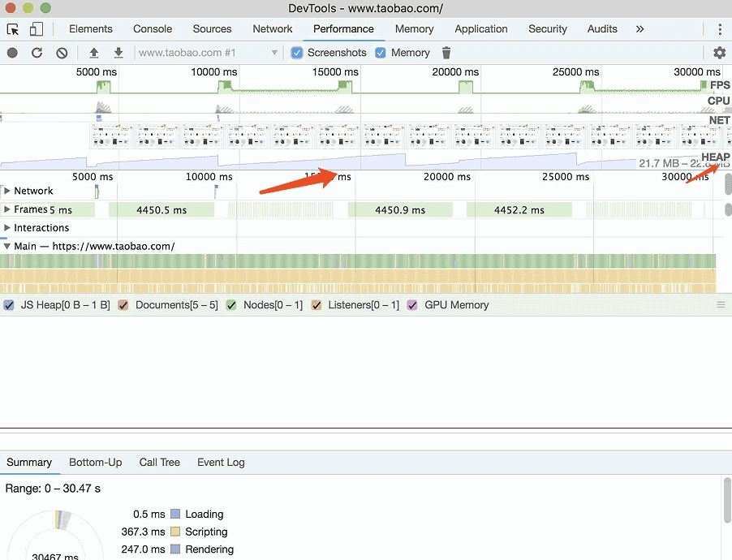Click the Loading color swatch in the legend
Screen dimensions: 732x560
pos(175,514)
